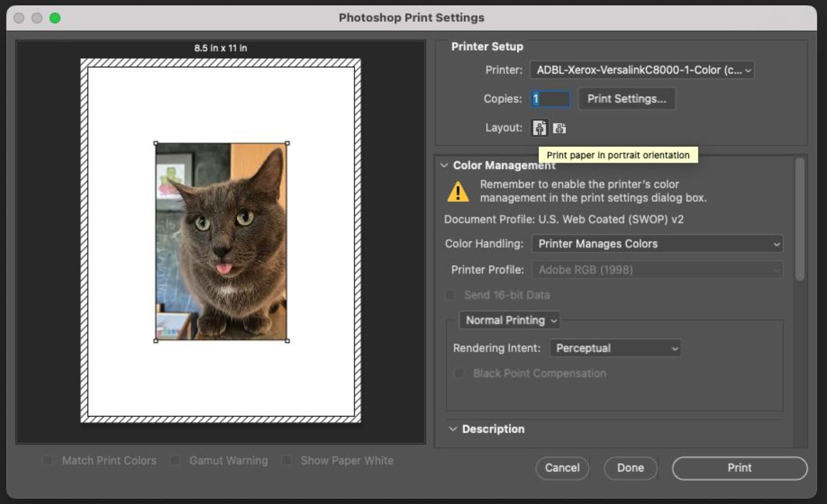Open Normal Printing mode dropdown

click(509, 320)
